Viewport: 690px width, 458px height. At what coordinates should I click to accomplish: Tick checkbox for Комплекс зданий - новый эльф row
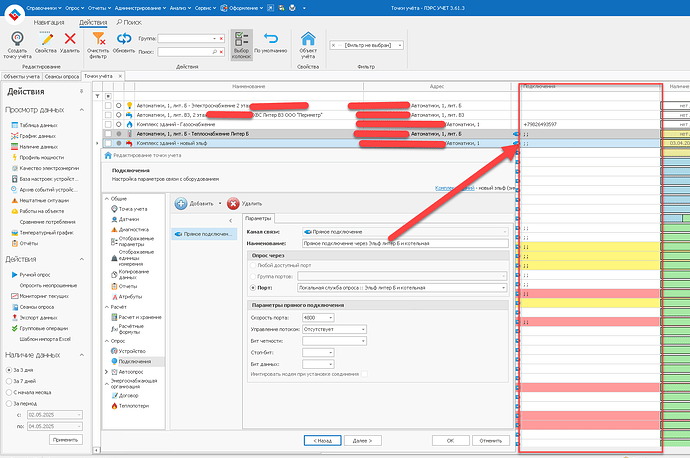pyautogui.click(x=108, y=143)
